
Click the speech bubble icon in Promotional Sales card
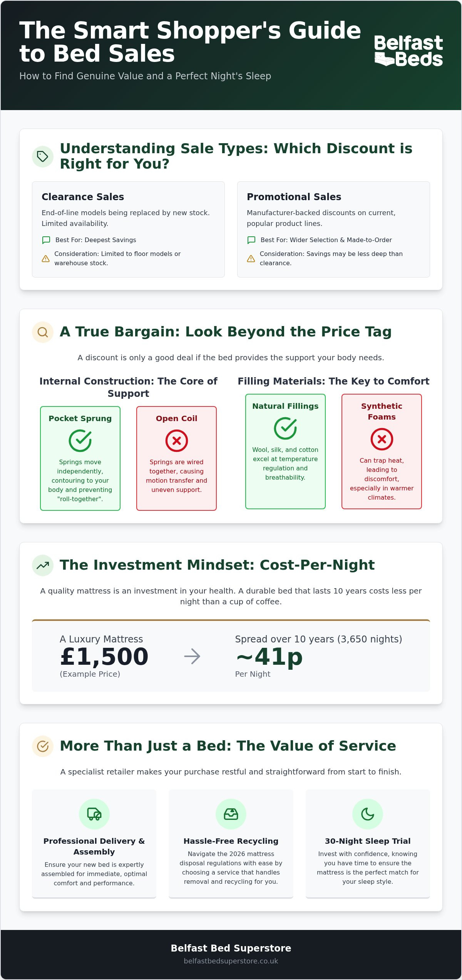[251, 240]
